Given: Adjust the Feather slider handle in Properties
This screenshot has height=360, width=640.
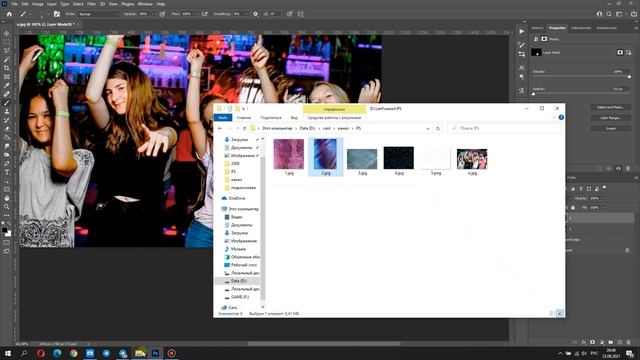Looking at the screenshot, I should (533, 93).
